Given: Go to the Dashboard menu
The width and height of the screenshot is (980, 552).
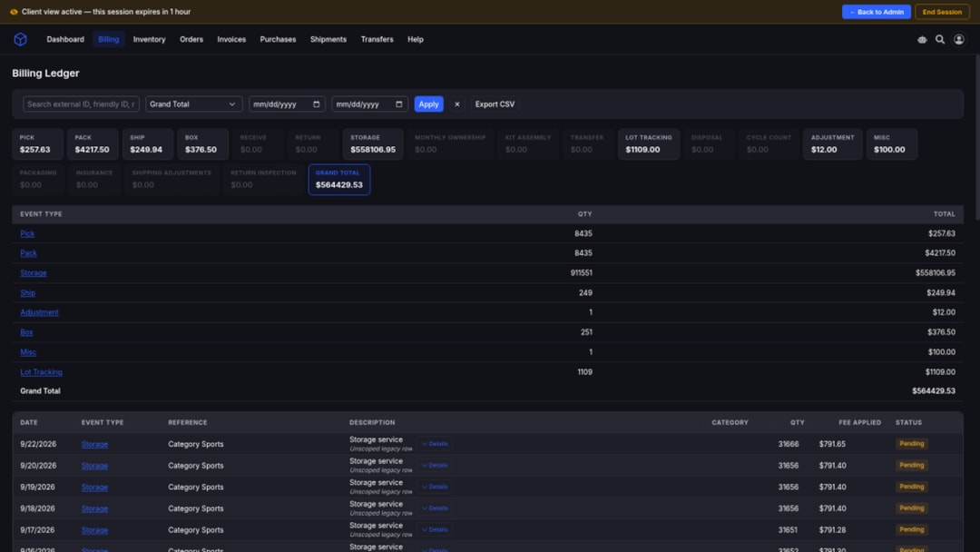Looking at the screenshot, I should 65,39.
